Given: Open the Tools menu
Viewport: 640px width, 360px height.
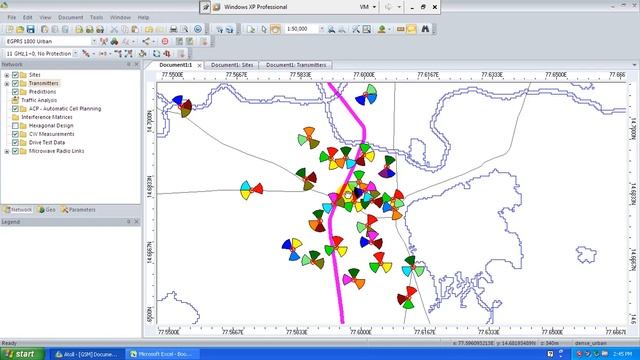Looking at the screenshot, I should coord(96,18).
